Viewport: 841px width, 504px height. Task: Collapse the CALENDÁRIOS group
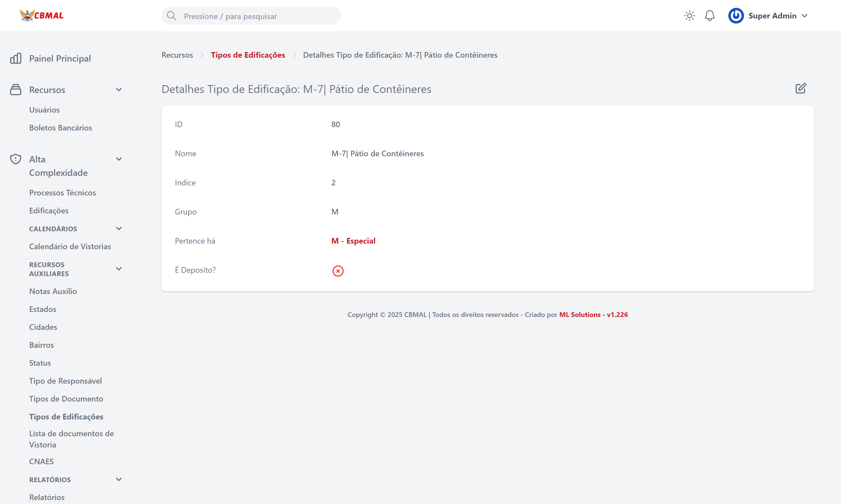[119, 228]
